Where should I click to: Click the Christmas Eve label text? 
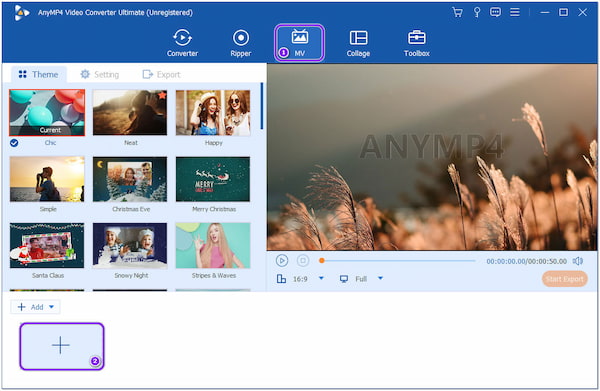(x=131, y=209)
